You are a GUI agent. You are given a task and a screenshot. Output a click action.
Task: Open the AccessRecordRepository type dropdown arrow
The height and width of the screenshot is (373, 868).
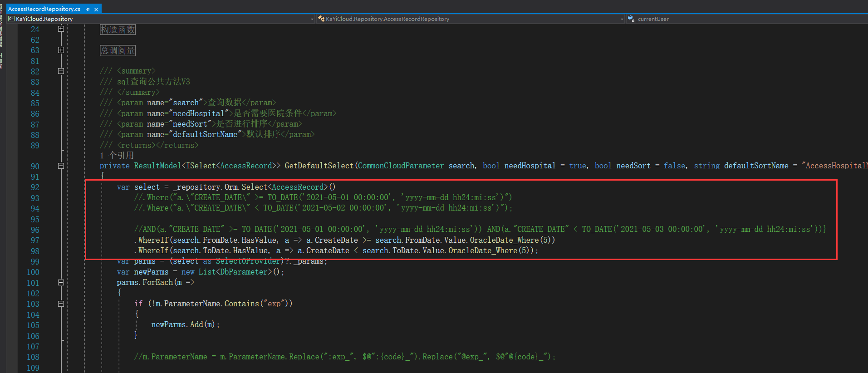(x=622, y=19)
